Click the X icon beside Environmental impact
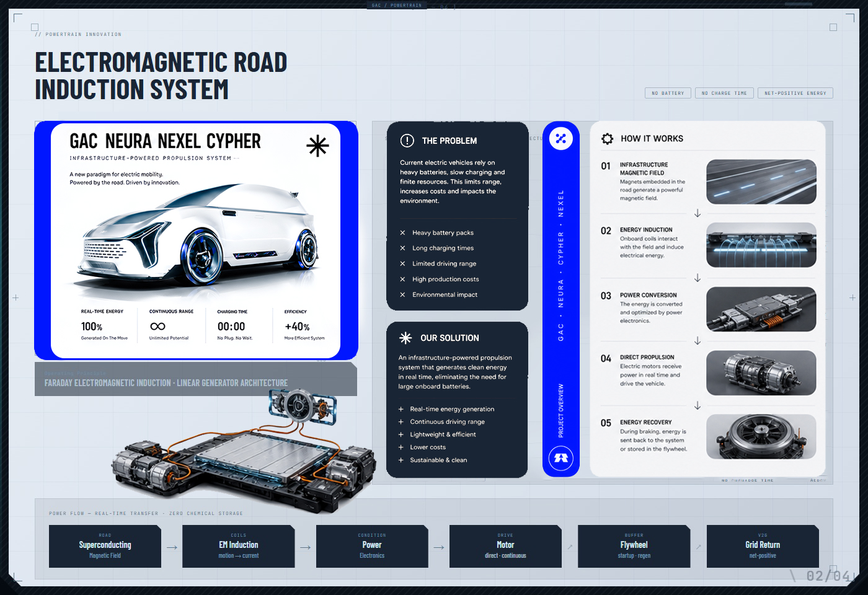The width and height of the screenshot is (868, 595). (x=402, y=295)
